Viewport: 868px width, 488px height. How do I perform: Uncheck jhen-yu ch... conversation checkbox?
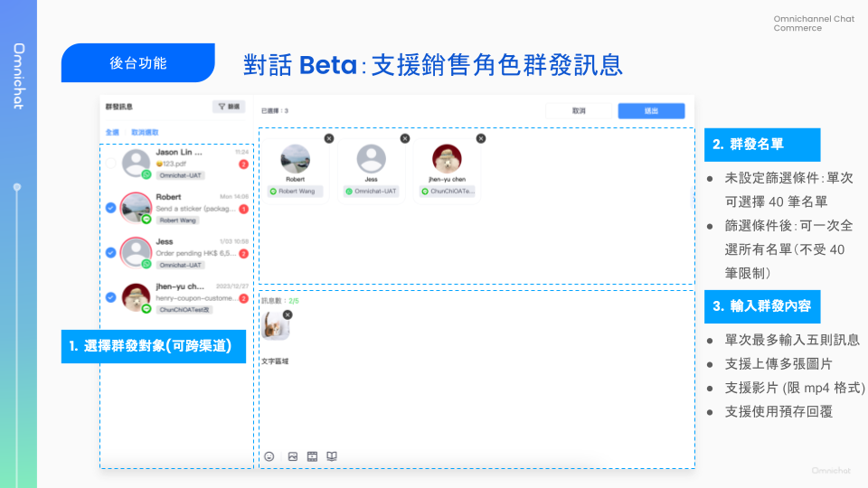[x=110, y=297]
